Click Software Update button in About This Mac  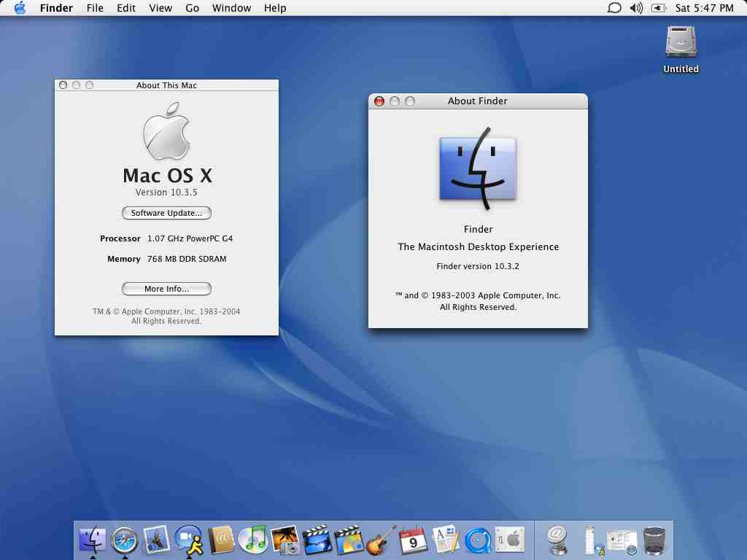(166, 213)
